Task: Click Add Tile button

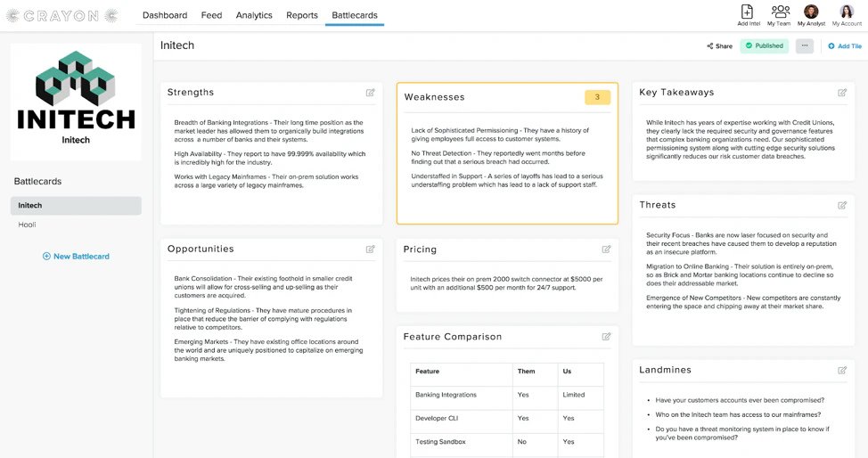Action: click(845, 46)
